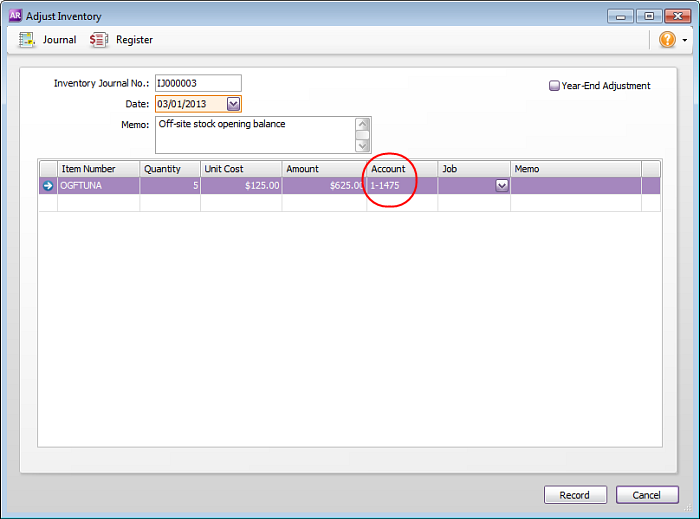Click into the Memo text area
700x519 pixels.
pos(254,134)
